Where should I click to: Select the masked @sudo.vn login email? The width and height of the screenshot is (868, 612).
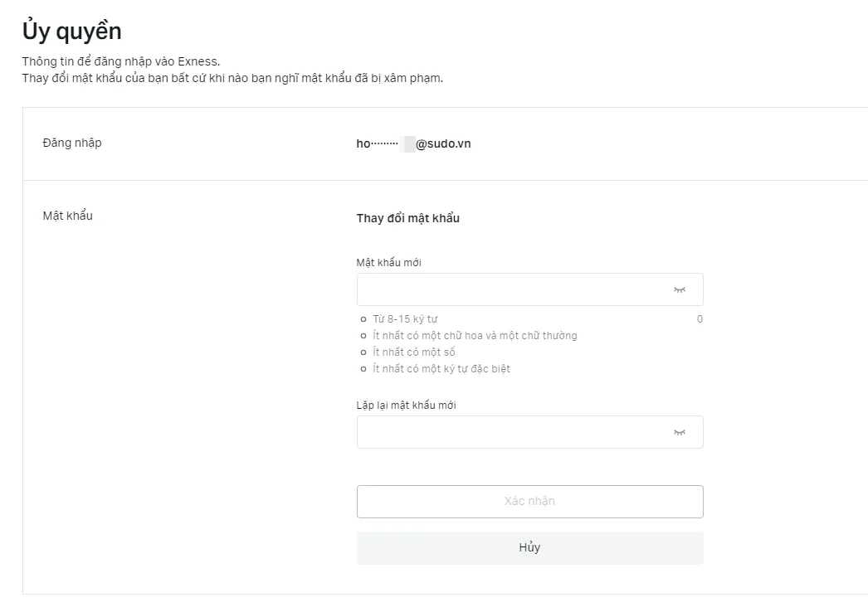point(413,143)
